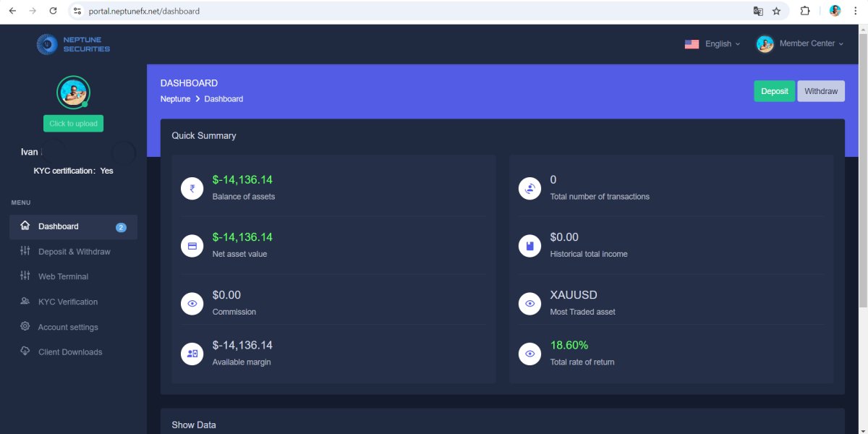Open the Client Downloads menu item
The image size is (868, 434).
[x=73, y=352]
